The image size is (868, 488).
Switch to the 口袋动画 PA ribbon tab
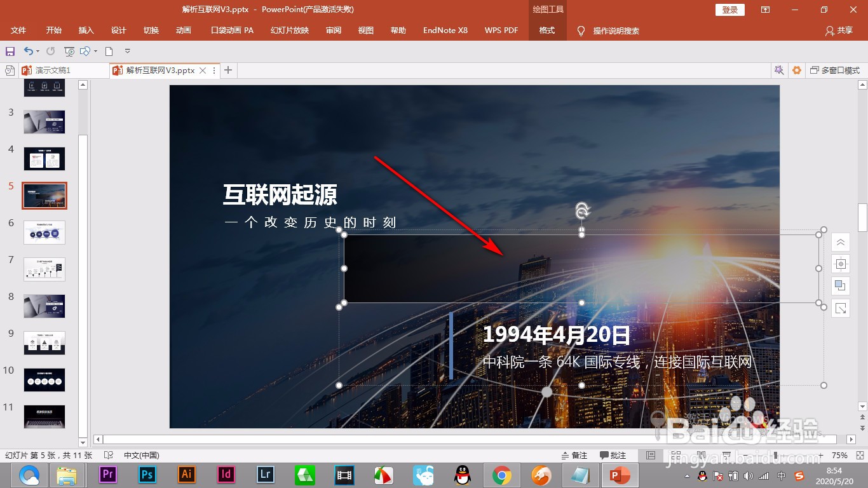[231, 30]
